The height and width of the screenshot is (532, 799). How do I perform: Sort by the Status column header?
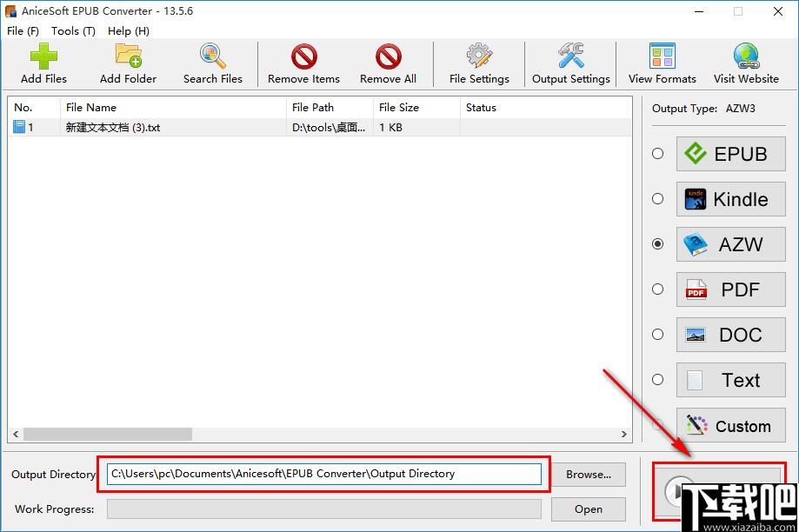[x=546, y=108]
